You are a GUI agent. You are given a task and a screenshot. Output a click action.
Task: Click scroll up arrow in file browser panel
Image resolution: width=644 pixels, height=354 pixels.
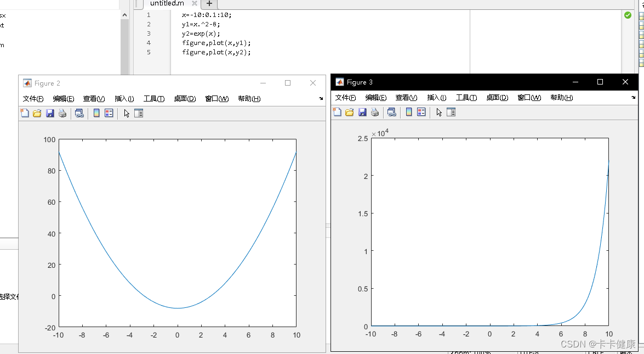[124, 15]
